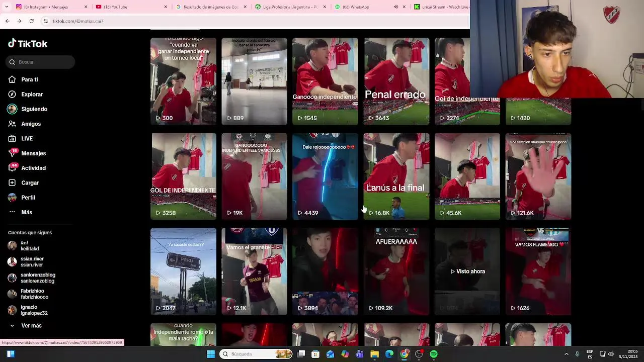Open the Dale rojo video with 4439 views

[326, 176]
